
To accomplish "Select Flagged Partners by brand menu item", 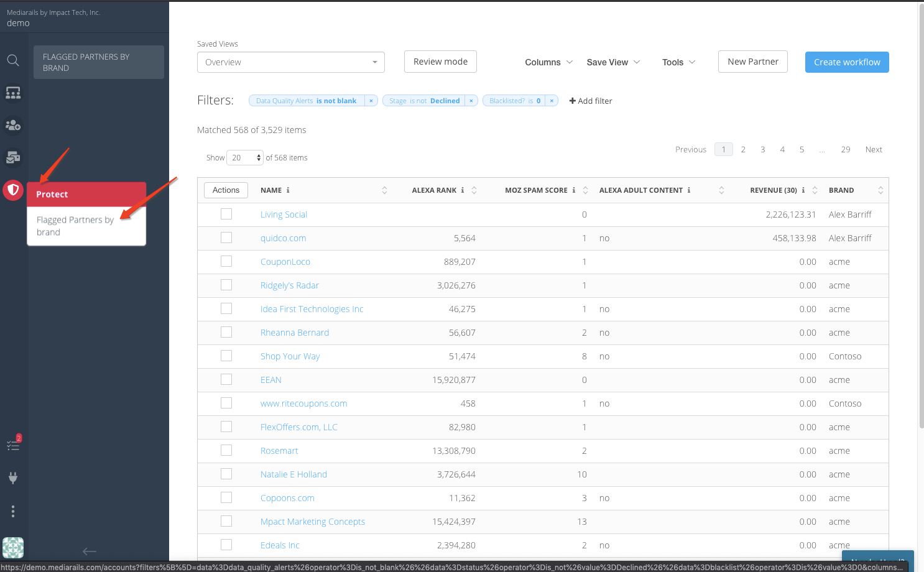I will pyautogui.click(x=75, y=226).
